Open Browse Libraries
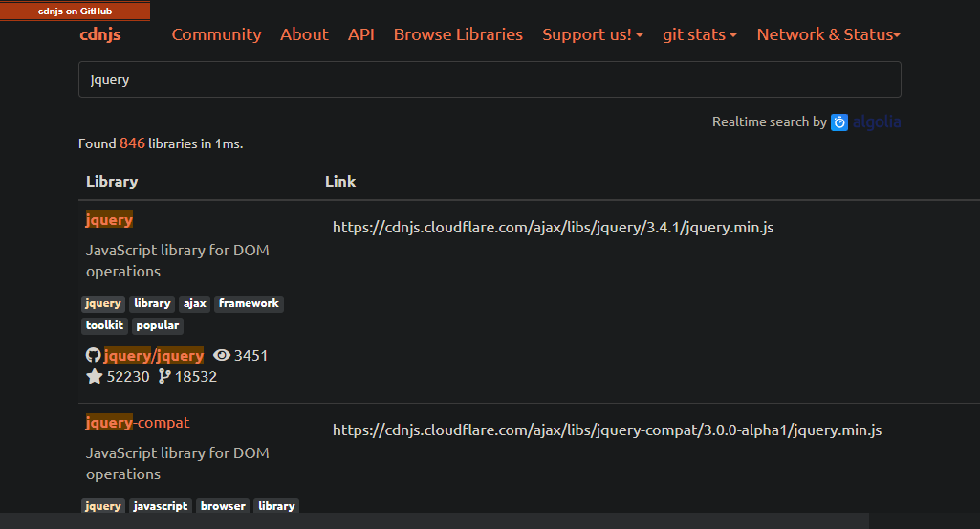 point(458,34)
